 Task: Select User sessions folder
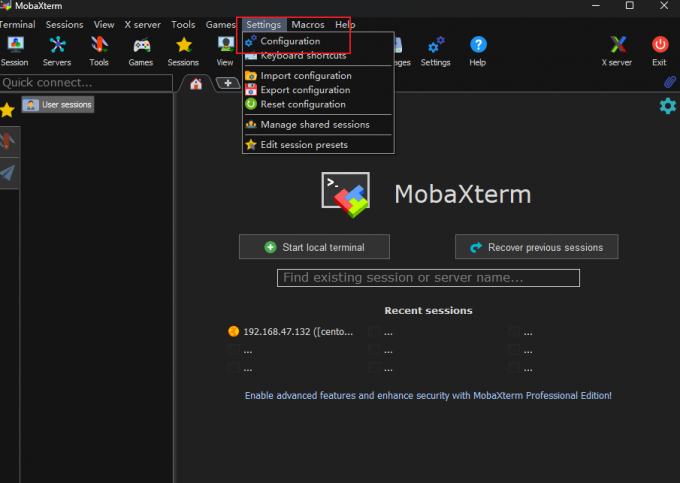[58, 104]
